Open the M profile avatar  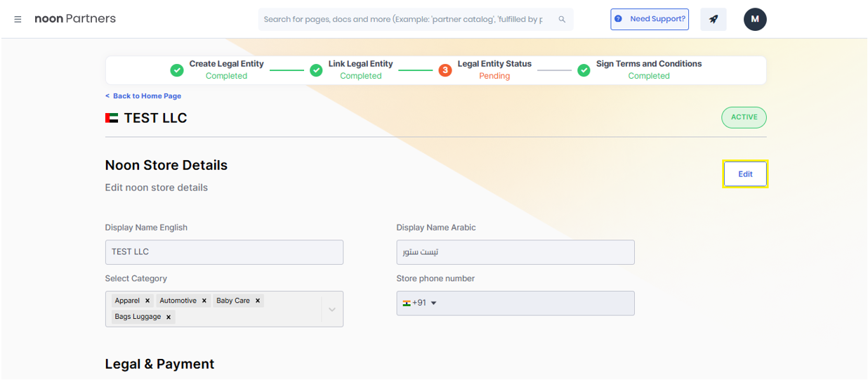755,20
